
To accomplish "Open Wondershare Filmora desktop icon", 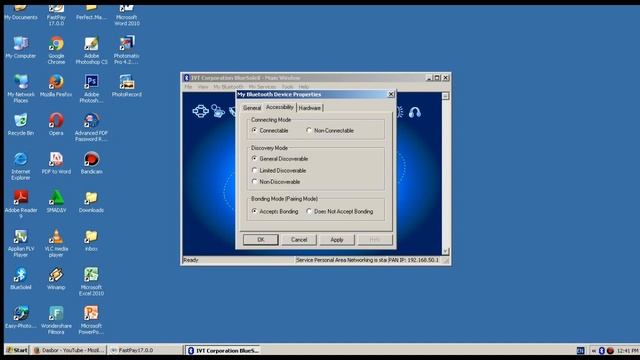I will tap(56, 320).
